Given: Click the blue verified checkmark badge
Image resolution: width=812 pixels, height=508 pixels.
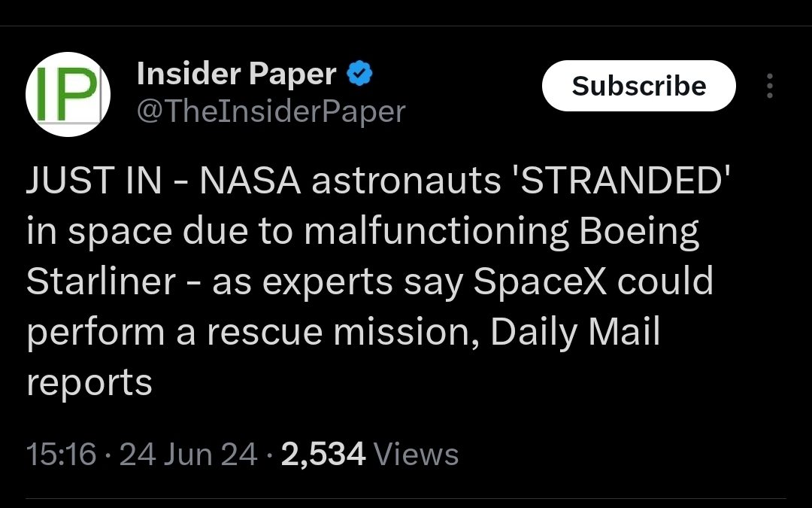Looking at the screenshot, I should (x=359, y=74).
